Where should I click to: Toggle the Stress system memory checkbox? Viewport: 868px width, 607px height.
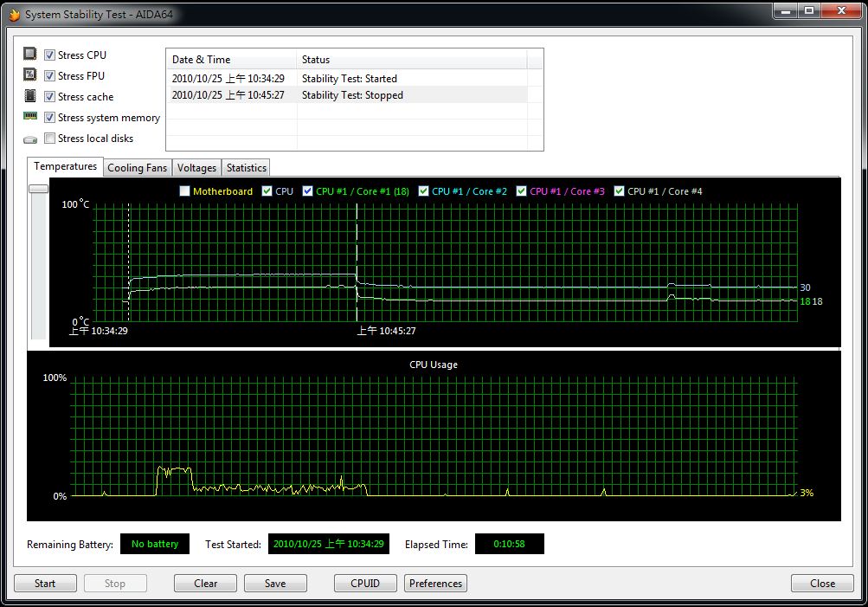50,118
